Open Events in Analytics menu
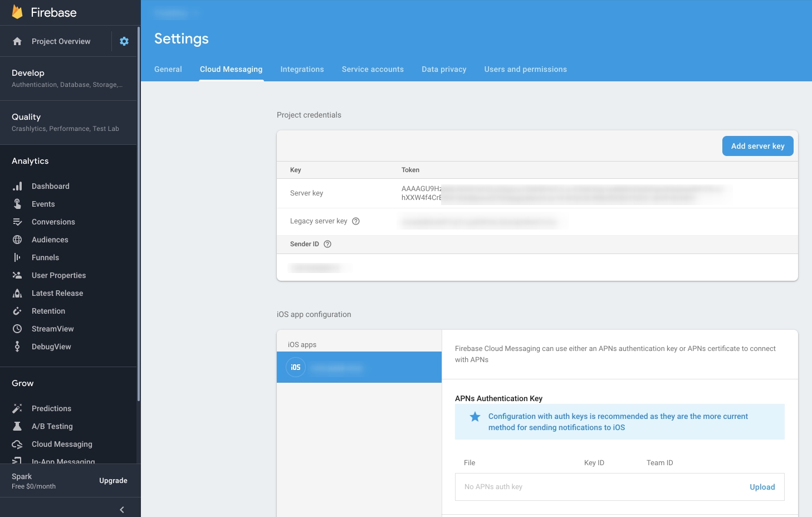The image size is (812, 517). [43, 204]
